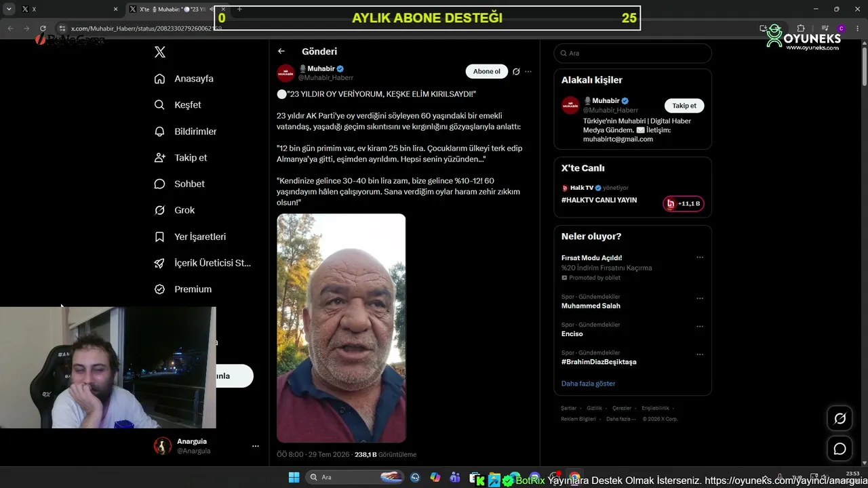Open İçerik Üreticisi rocket icon
Viewport: 868px width, 488px height.
tap(159, 263)
